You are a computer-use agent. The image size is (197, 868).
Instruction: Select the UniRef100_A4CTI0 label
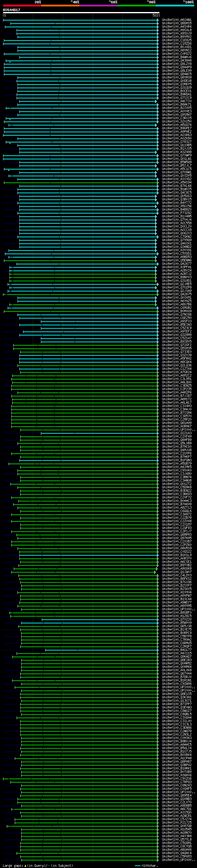tap(176, 101)
